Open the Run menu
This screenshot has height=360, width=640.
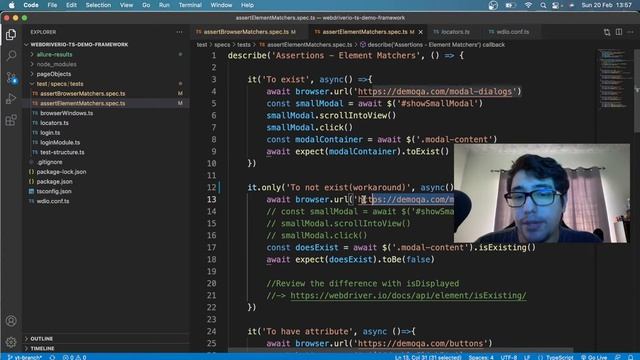point(164,5)
